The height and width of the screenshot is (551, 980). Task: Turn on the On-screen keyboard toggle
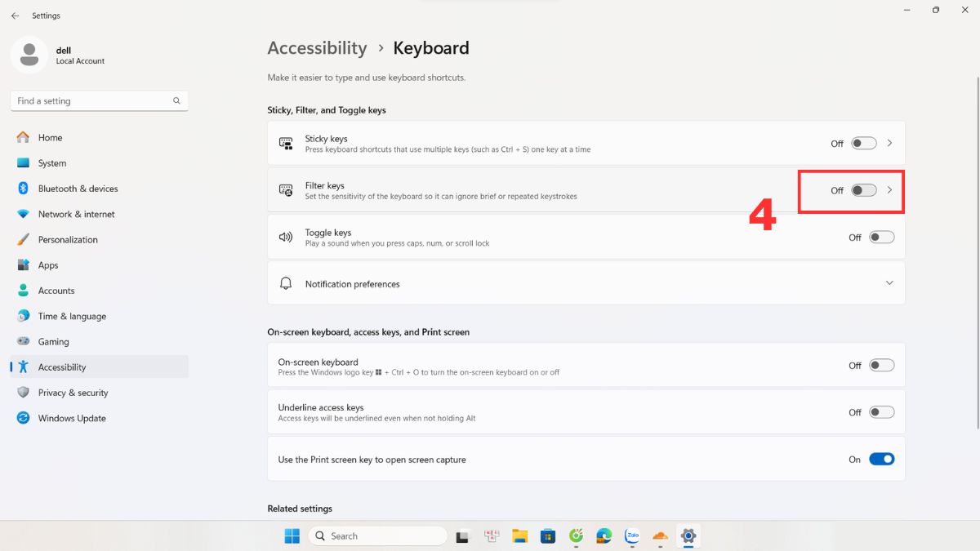[881, 366]
